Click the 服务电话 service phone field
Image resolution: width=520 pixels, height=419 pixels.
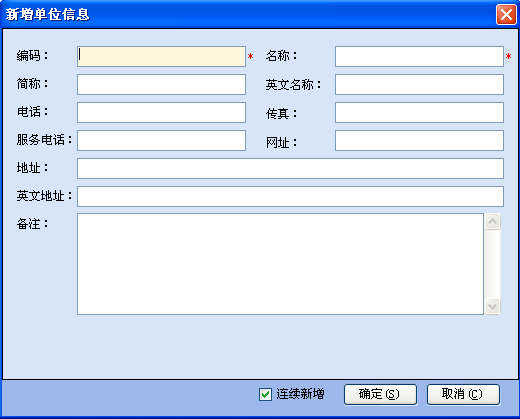pos(161,140)
